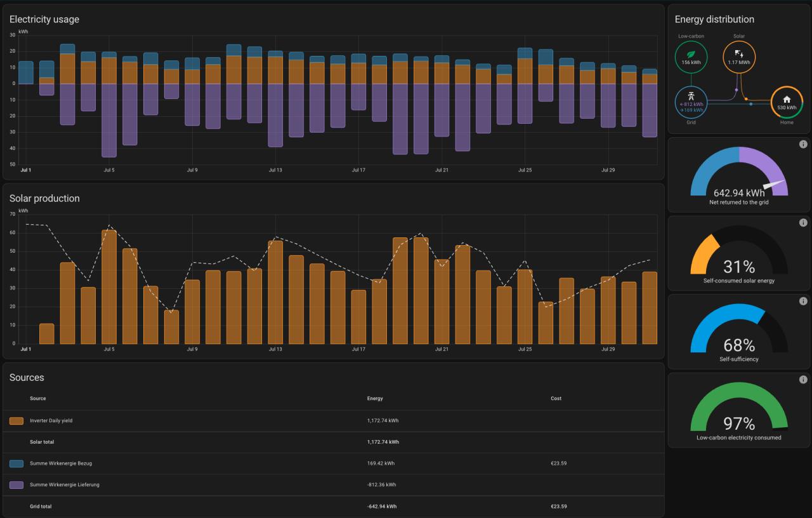Show info for Low-carbon electricity consumed gauge
This screenshot has height=518, width=812.
coord(803,380)
